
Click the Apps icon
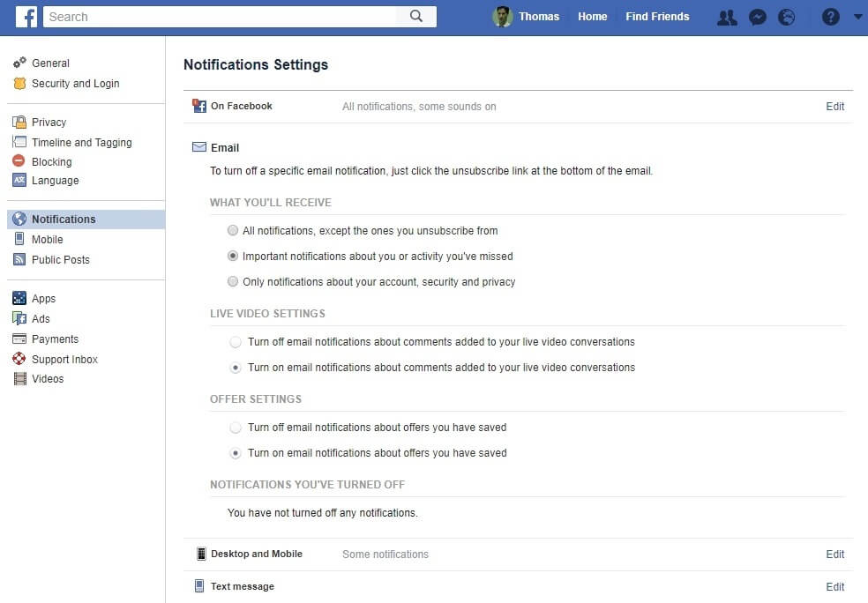19,298
